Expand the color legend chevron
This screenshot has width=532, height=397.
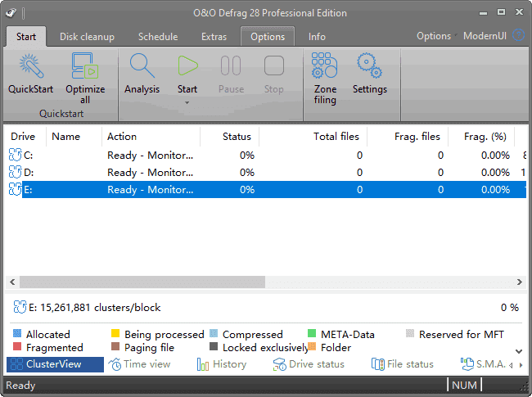click(517, 351)
